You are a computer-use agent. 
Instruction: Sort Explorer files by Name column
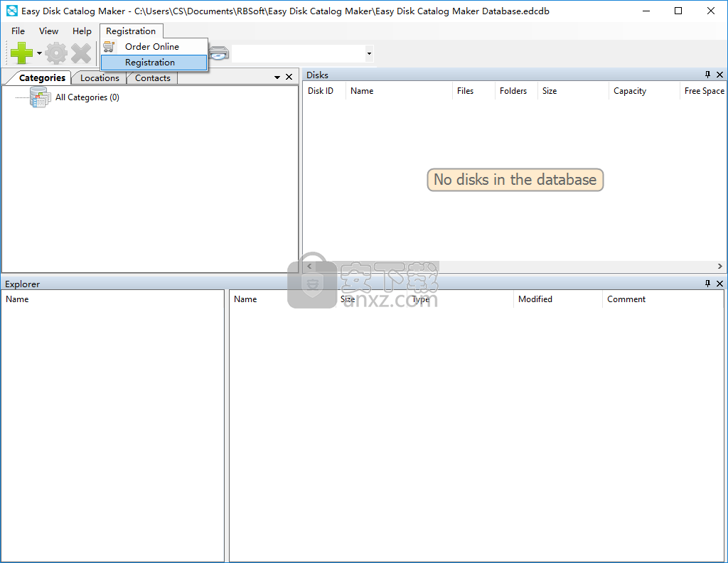[282, 299]
